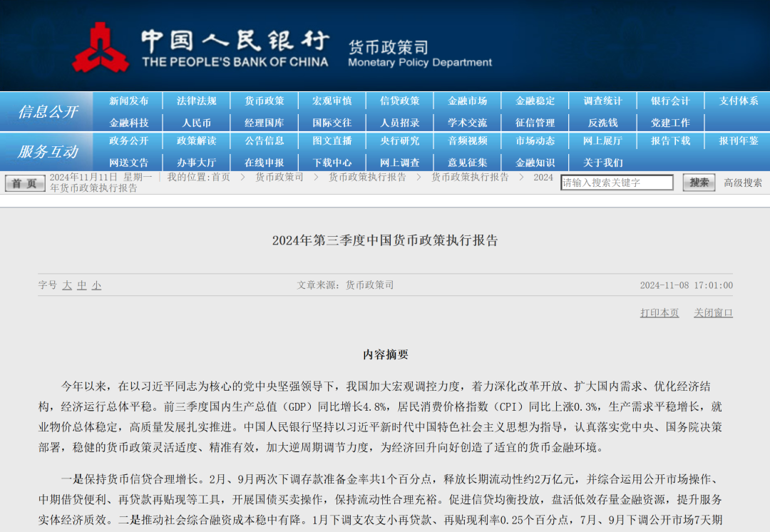Viewport: 770px width, 532px height.
Task: Open 人员招录 section
Action: click(400, 123)
